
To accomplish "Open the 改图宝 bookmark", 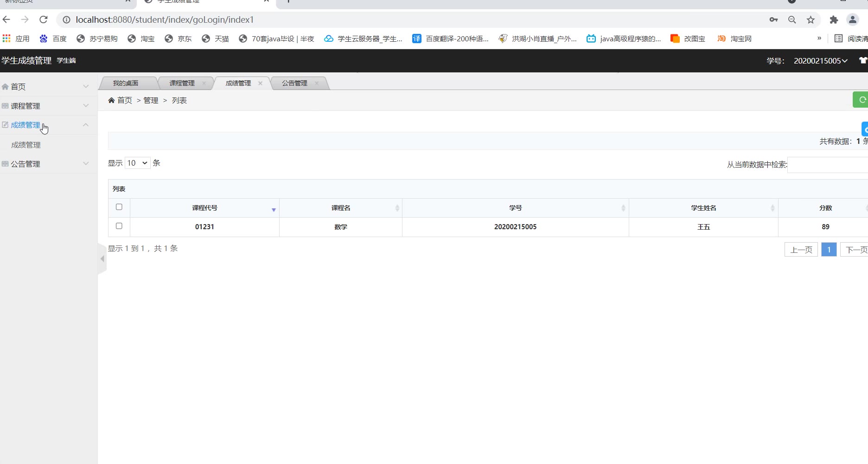I will pyautogui.click(x=688, y=39).
